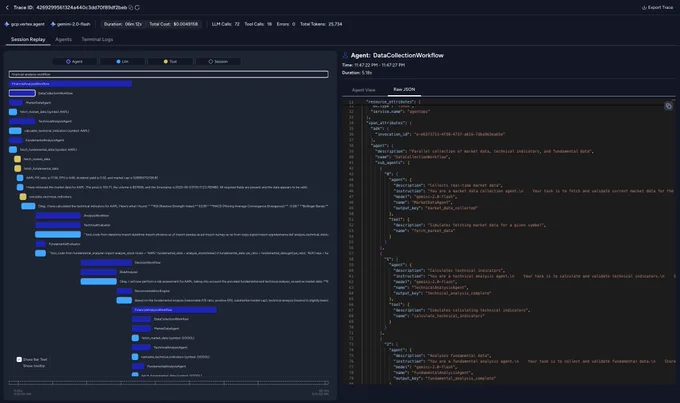680x403 pixels.
Task: Copy the raw JSON with the copy icon
Action: click(668, 106)
